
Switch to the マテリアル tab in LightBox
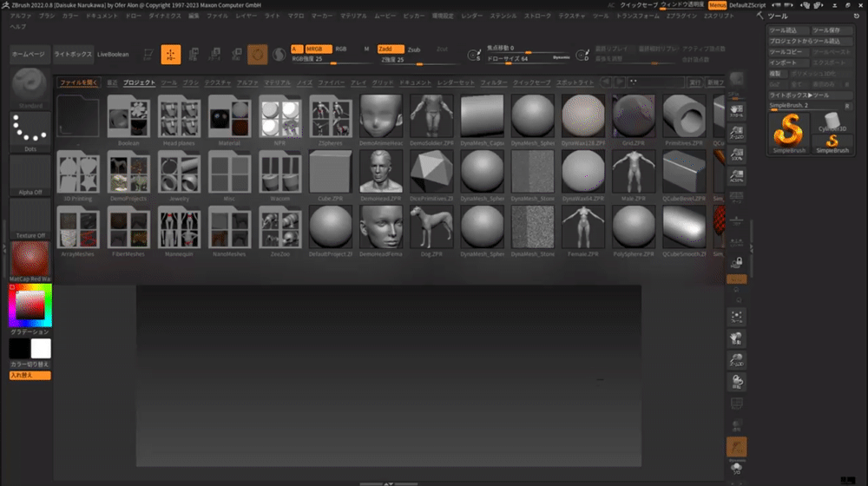click(x=277, y=82)
